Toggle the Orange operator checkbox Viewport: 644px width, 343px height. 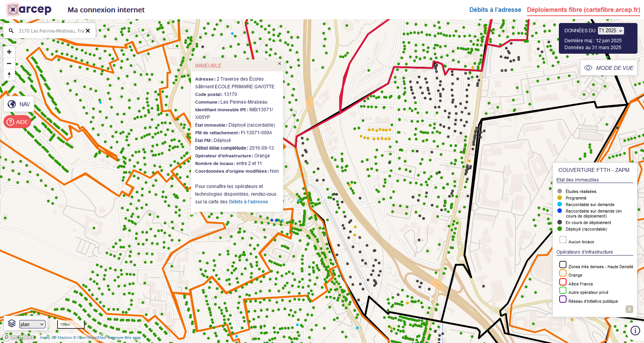point(563,273)
